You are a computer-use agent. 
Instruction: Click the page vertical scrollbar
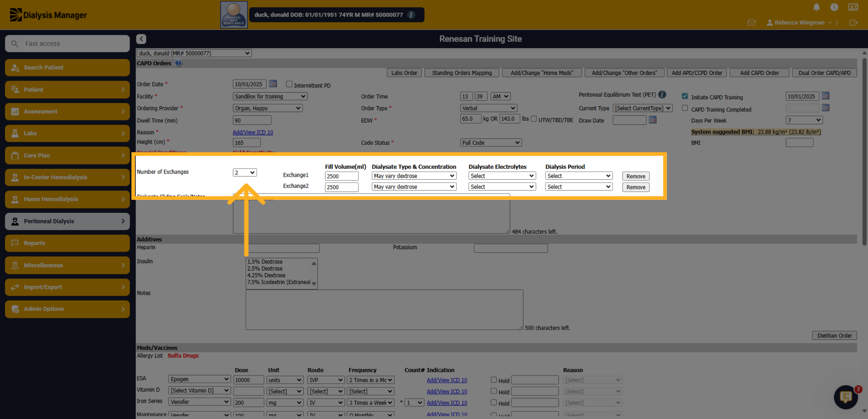pos(864,152)
